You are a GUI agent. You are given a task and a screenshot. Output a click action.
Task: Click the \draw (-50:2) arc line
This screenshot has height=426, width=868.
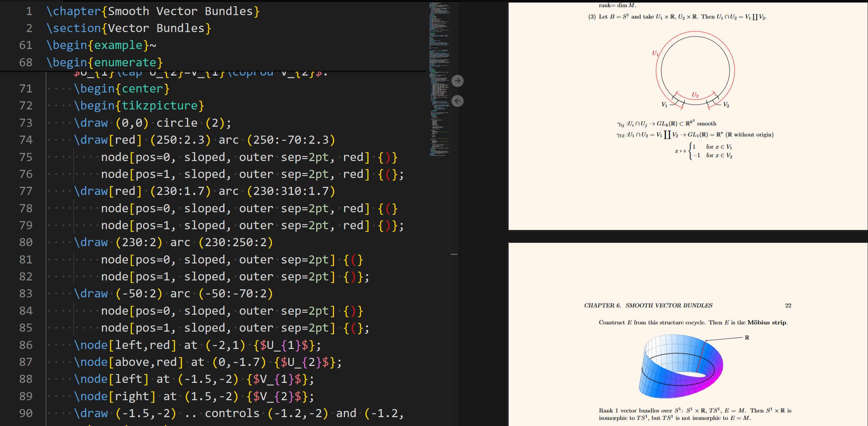click(173, 293)
